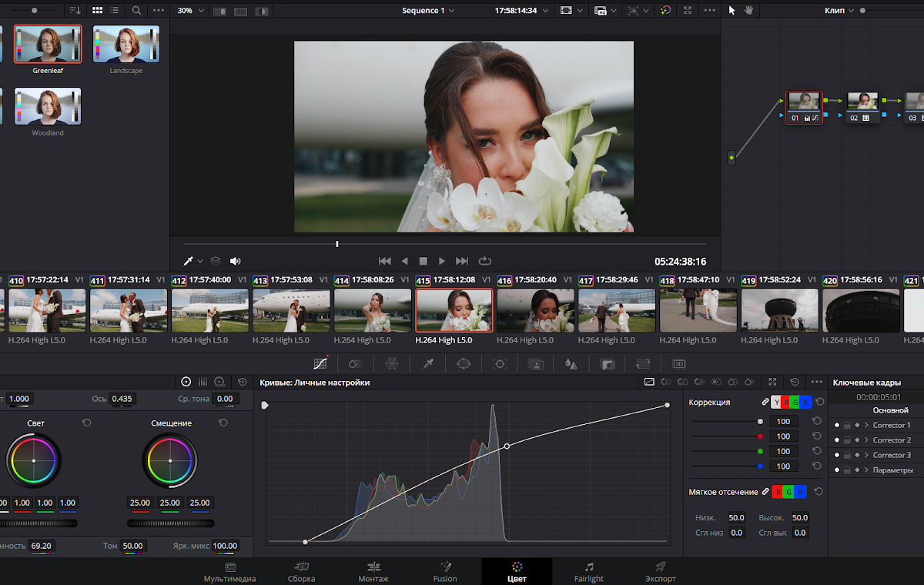Toggle the G channel in Correction
The height and width of the screenshot is (585, 924).
click(796, 402)
